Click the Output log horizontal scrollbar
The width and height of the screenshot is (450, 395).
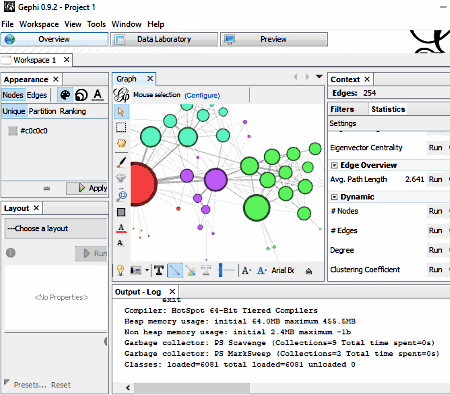(x=192, y=388)
